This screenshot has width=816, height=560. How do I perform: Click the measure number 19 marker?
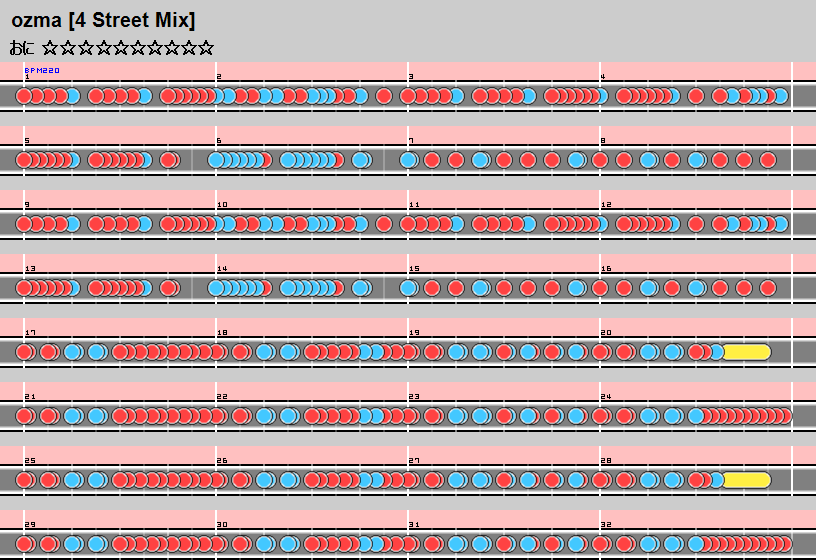click(x=414, y=333)
